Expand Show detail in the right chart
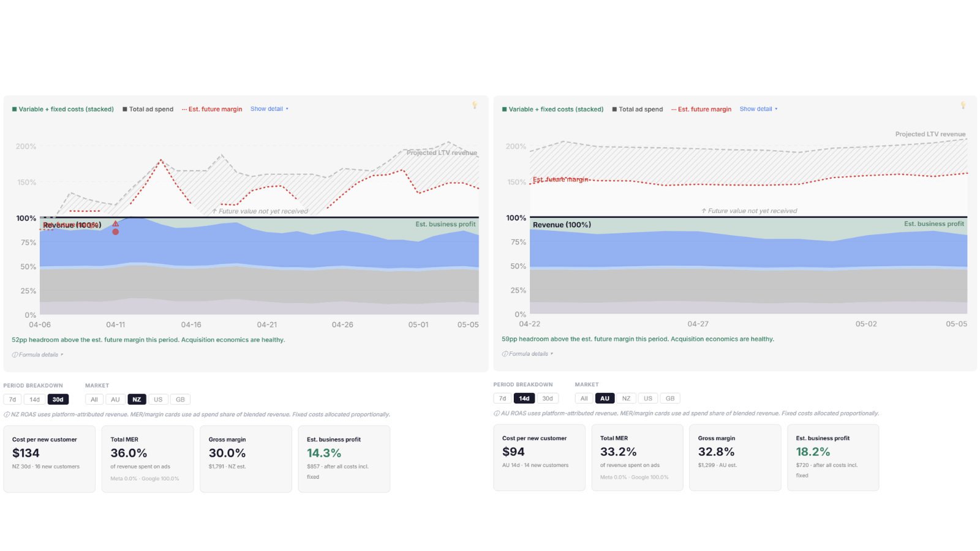Screen dimensions: 980x551 [x=759, y=109]
